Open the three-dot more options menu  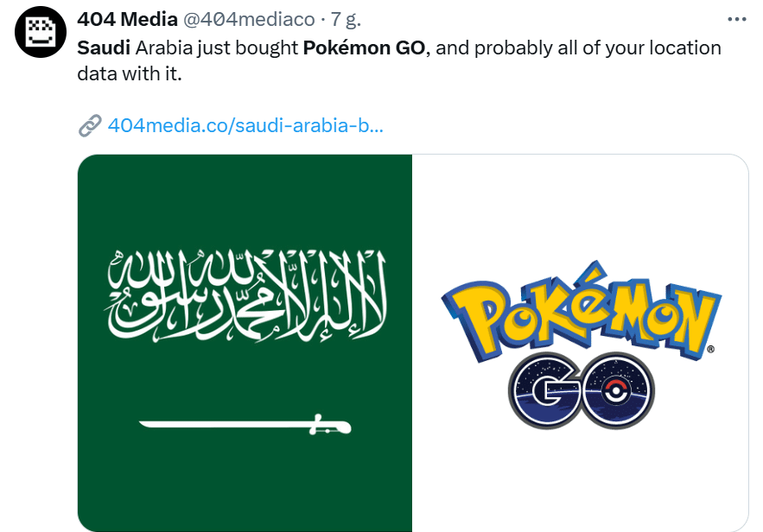tap(736, 19)
